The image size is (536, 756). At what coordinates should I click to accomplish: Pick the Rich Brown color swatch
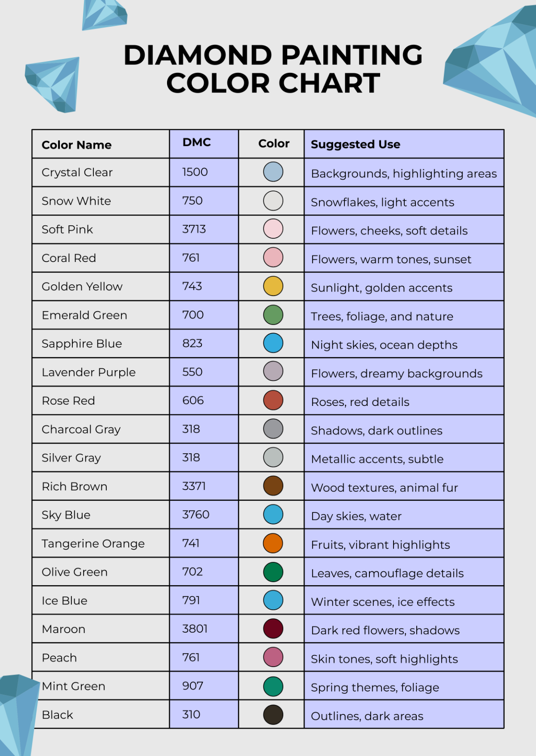[273, 486]
